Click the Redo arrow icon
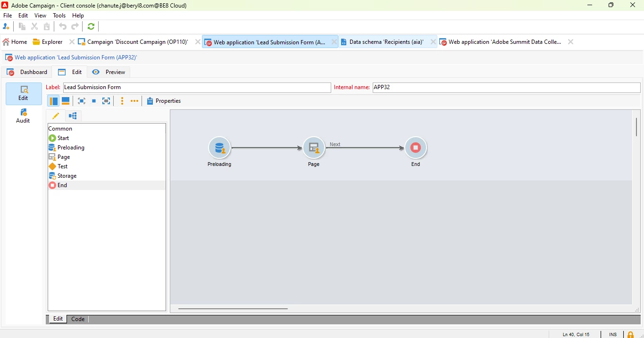Viewport: 644px width, 338px height. click(75, 27)
